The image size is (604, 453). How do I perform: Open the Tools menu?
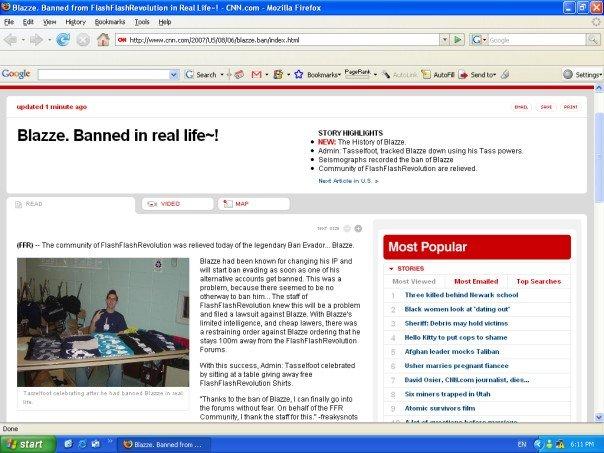[x=142, y=22]
